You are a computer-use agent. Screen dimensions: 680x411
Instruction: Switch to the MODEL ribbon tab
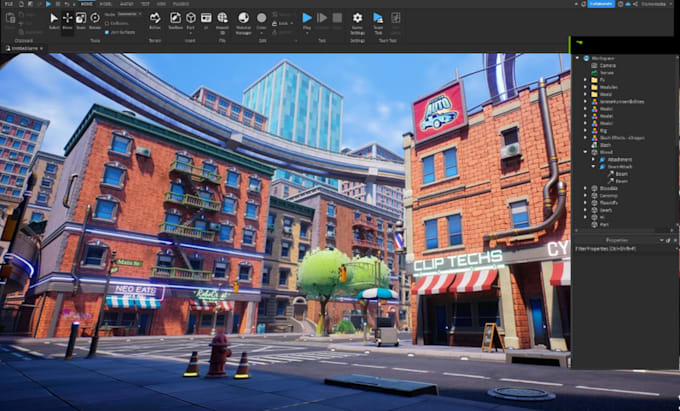(106, 4)
